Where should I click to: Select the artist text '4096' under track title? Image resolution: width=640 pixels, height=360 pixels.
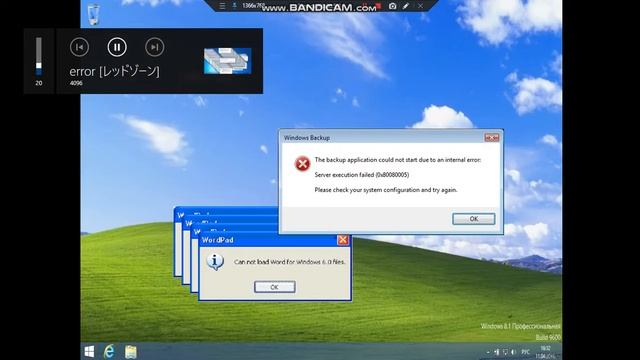coord(76,83)
